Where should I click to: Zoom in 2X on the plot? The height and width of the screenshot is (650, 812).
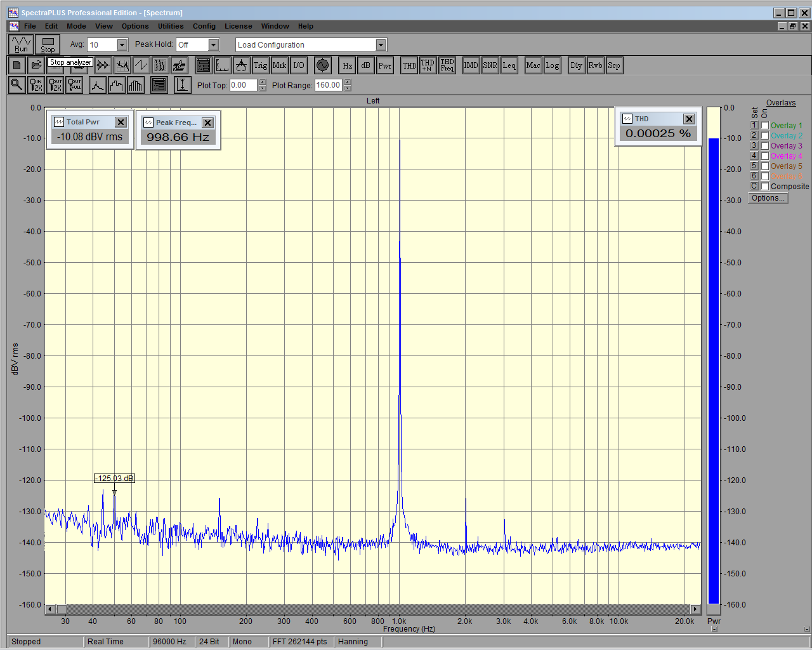click(x=36, y=85)
